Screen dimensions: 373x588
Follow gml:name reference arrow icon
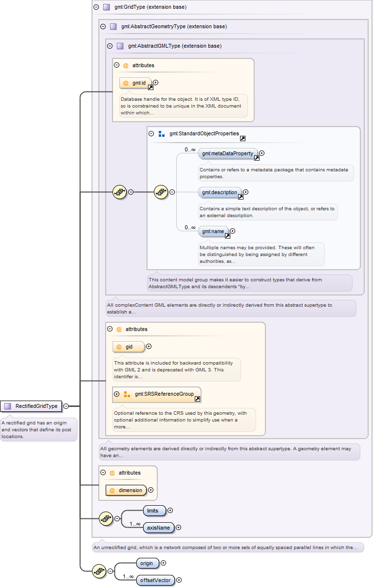[227, 236]
